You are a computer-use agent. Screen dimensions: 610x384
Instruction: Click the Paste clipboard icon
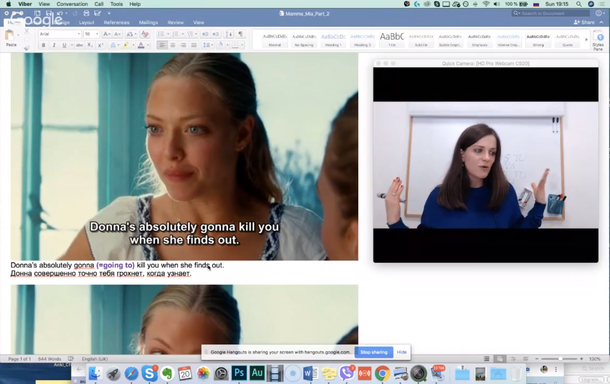coord(11,38)
